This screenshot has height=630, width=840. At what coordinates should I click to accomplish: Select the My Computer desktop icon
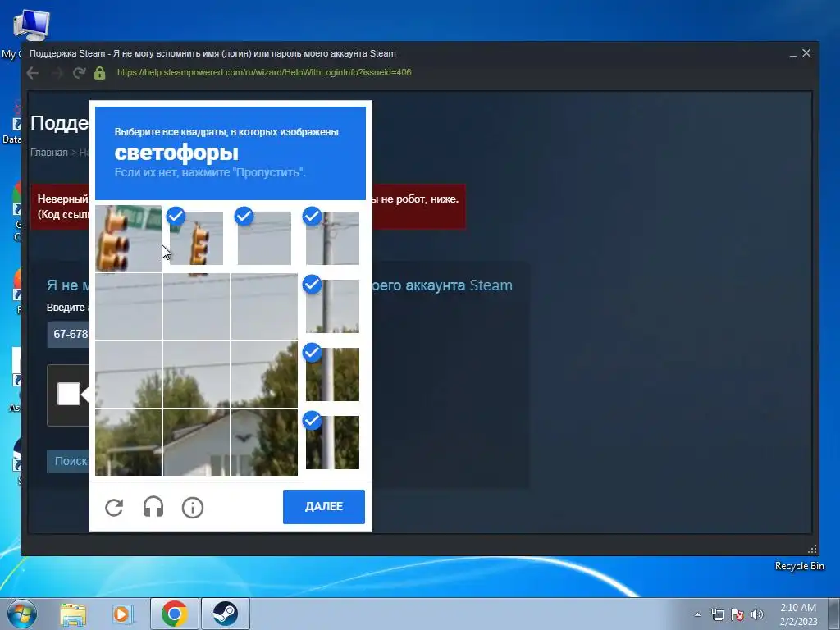[x=31, y=25]
